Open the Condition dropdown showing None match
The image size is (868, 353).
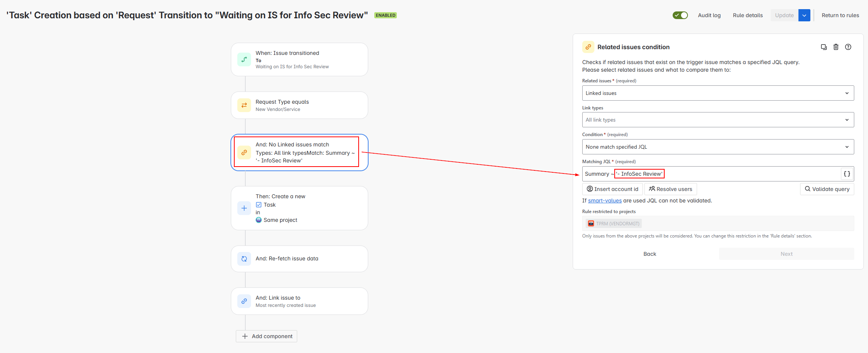pyautogui.click(x=718, y=147)
